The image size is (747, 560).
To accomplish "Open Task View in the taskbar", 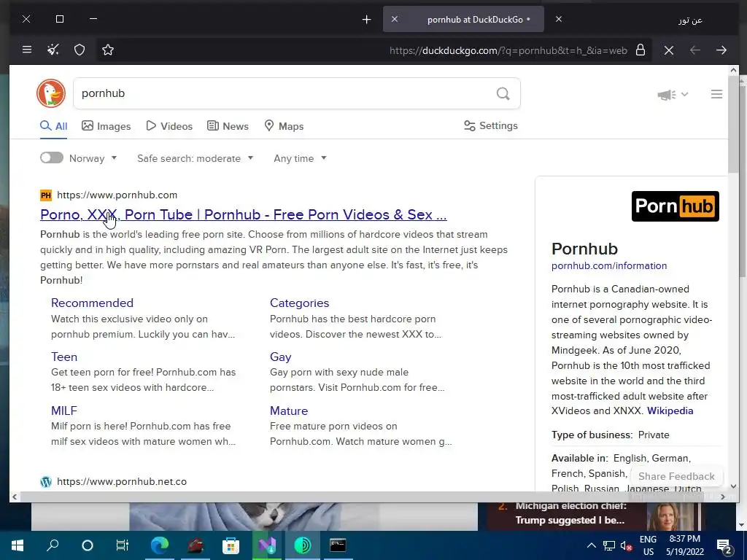I will pos(123,545).
